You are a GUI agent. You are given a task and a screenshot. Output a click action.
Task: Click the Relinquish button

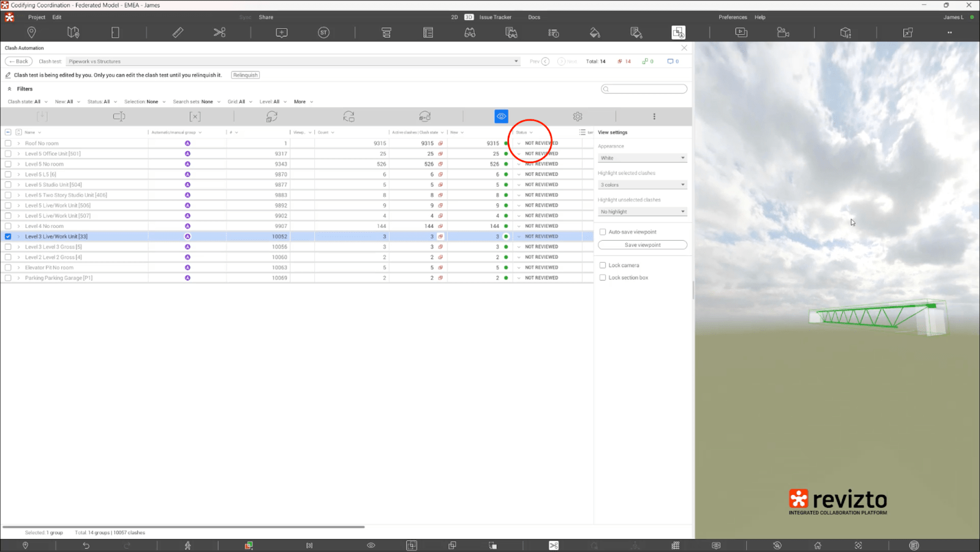point(245,75)
